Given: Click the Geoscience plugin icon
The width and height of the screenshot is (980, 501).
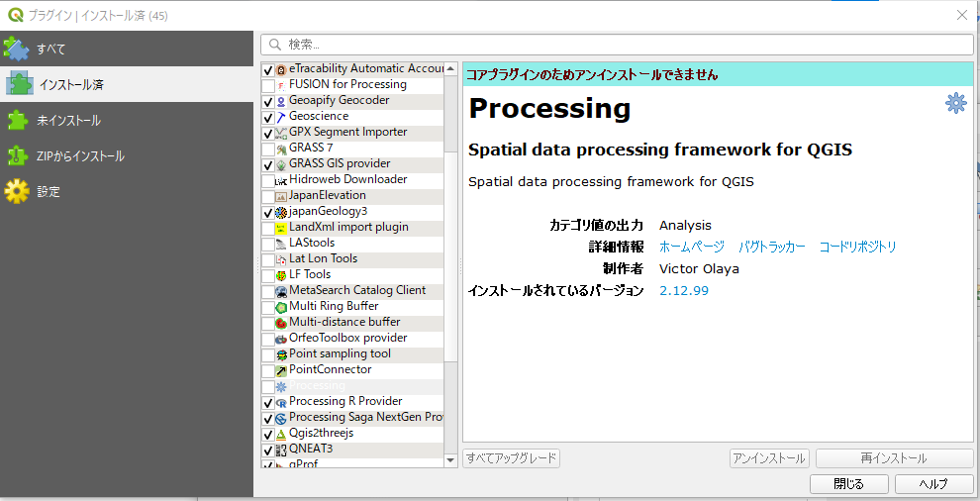Looking at the screenshot, I should tap(281, 117).
